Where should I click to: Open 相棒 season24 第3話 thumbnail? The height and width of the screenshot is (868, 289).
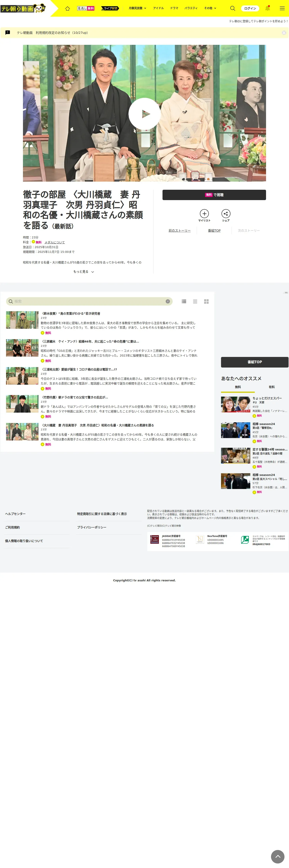(235, 430)
